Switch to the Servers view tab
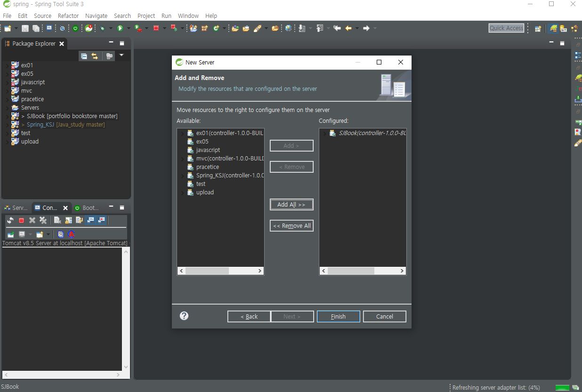The image size is (582, 392). click(16, 208)
